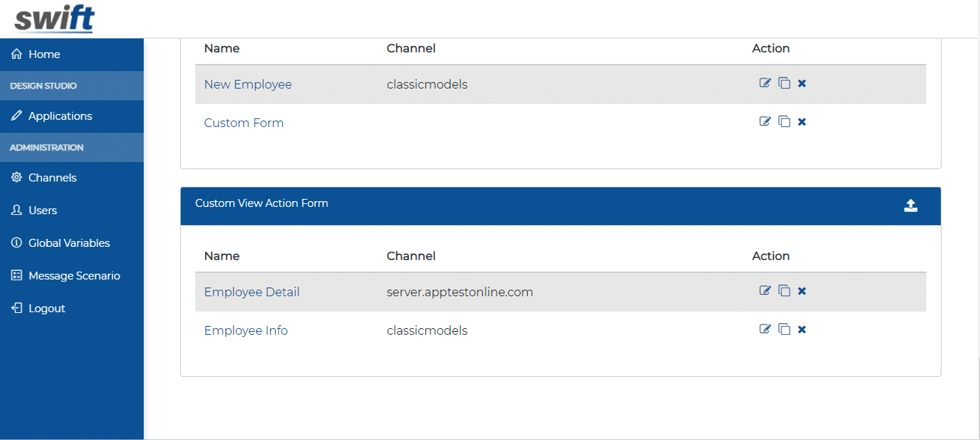Viewport: 980px width, 440px height.
Task: Open Channels settings from the sidebar
Action: 52,177
